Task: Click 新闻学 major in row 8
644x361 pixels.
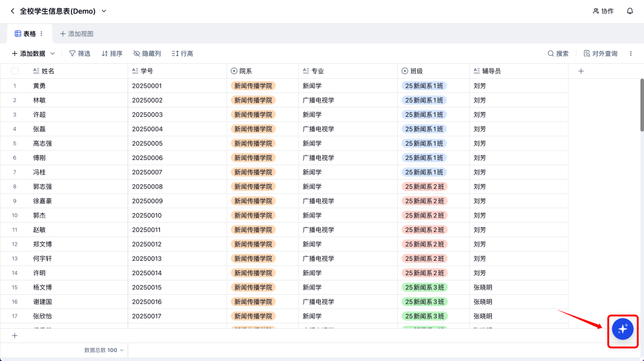Action: [312, 187]
